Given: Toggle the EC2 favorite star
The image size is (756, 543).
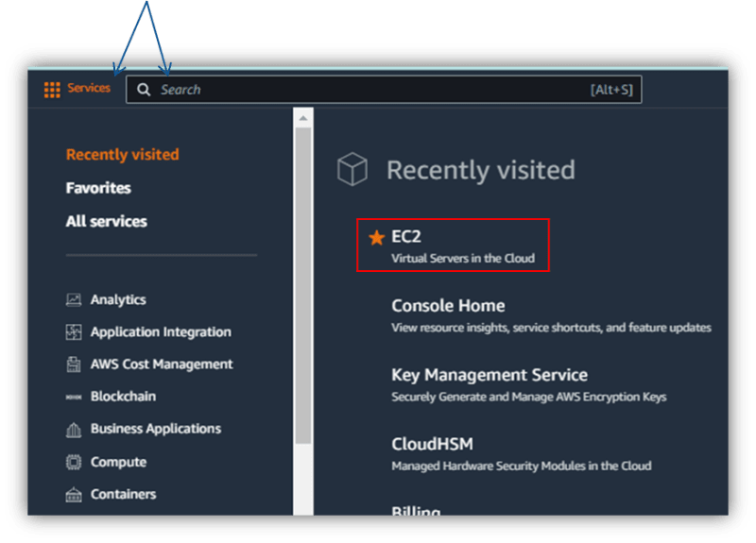Looking at the screenshot, I should click(376, 238).
